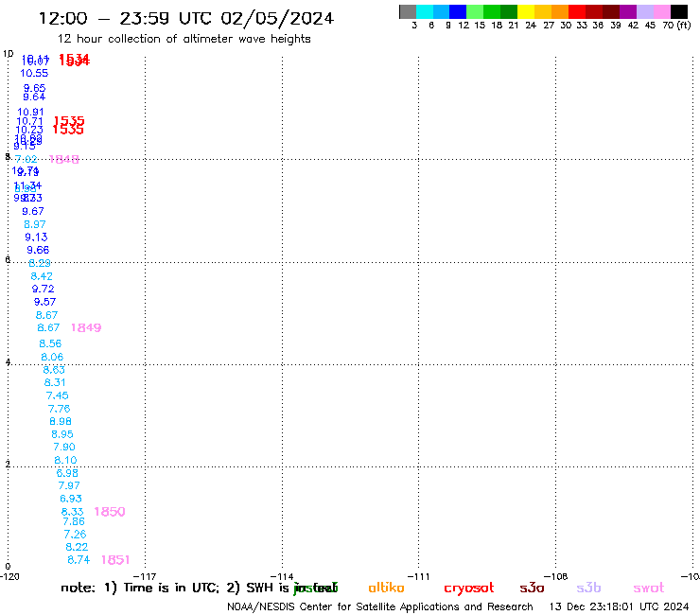
Task: Click the wave height reading 10.71
Action: click(x=29, y=121)
